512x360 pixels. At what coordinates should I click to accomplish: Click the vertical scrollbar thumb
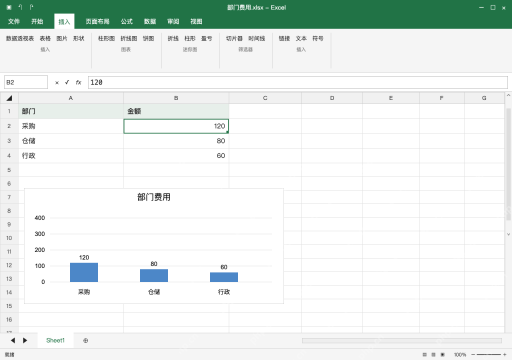pos(508,164)
